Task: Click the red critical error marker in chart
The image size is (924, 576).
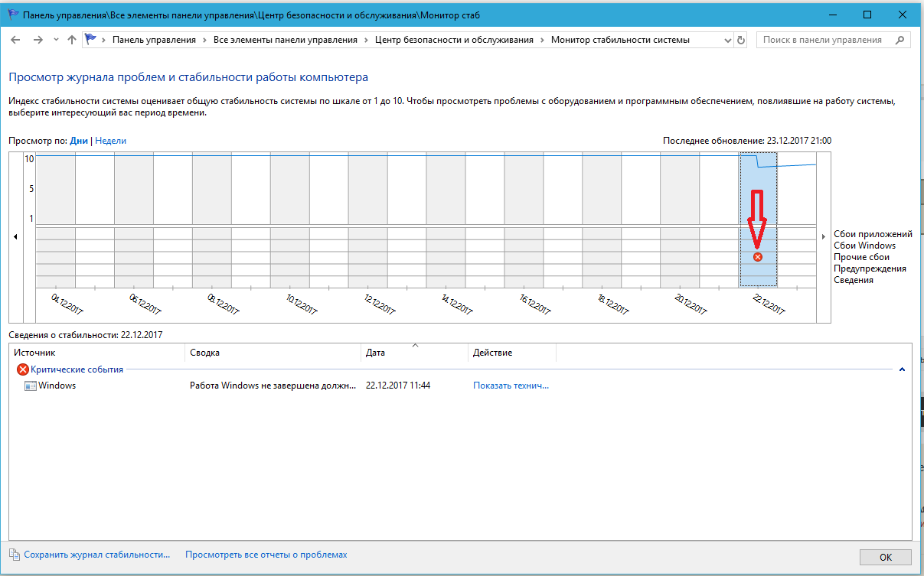Action: coord(758,257)
